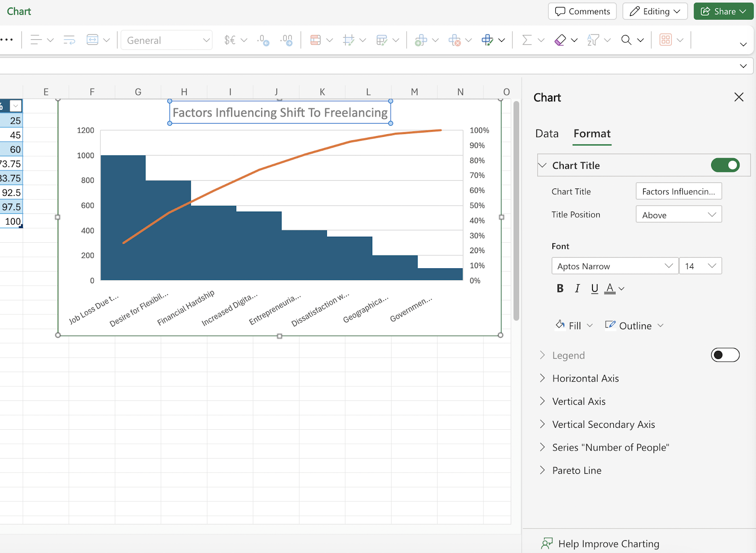Click the Help Improve Charting link
This screenshot has height=553, width=756.
pos(609,543)
